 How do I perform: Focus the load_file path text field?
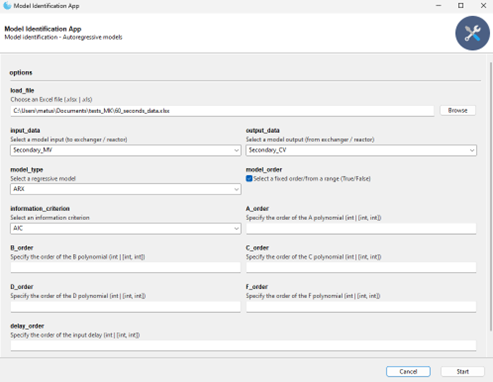(222, 111)
